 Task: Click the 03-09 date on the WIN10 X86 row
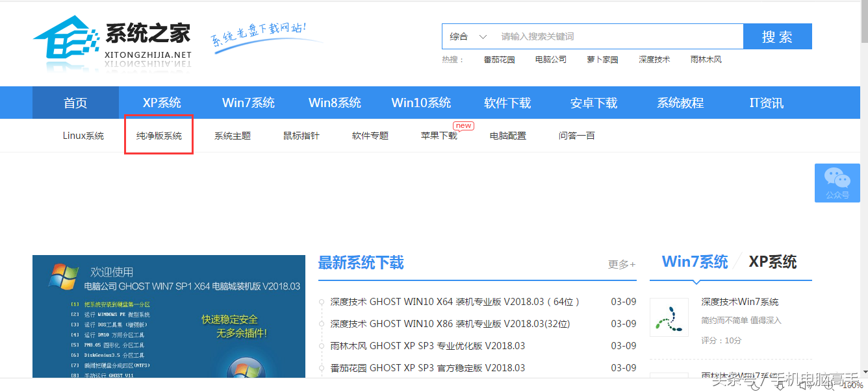(x=624, y=324)
